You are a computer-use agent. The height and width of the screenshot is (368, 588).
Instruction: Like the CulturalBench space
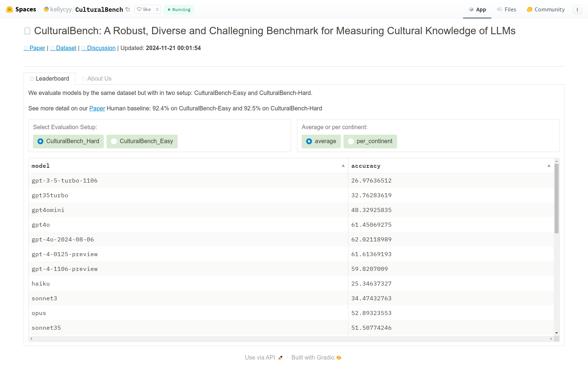[x=144, y=9]
